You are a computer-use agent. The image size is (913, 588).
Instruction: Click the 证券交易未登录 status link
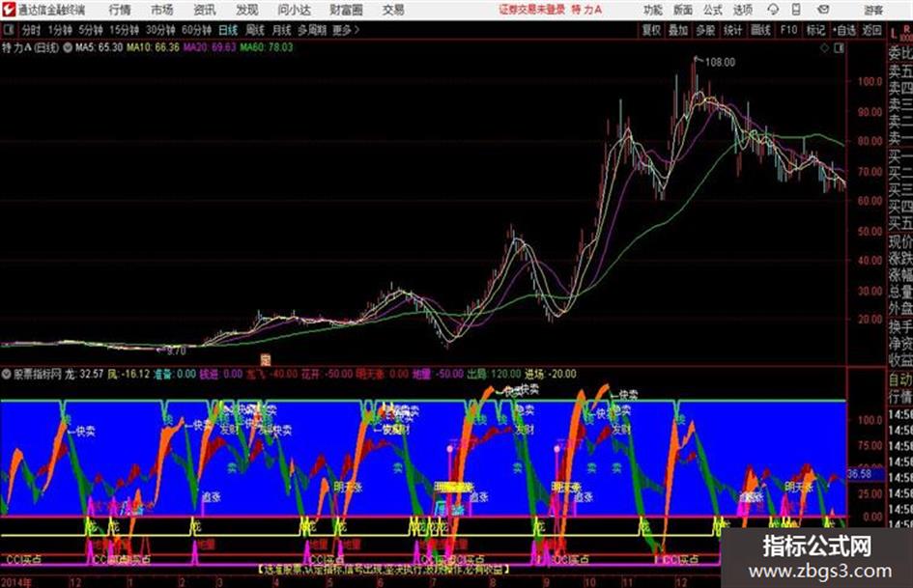(531, 10)
